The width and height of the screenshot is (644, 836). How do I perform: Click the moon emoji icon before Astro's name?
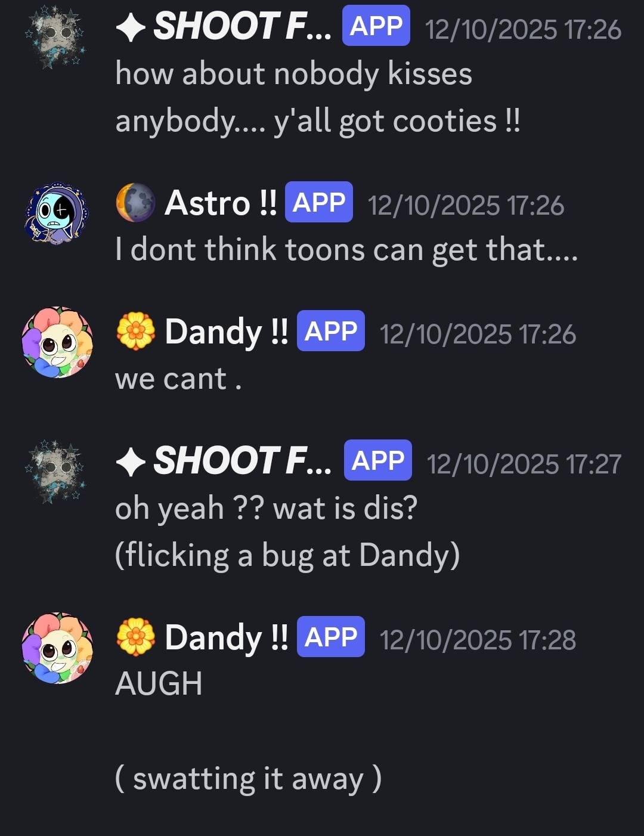coord(135,203)
